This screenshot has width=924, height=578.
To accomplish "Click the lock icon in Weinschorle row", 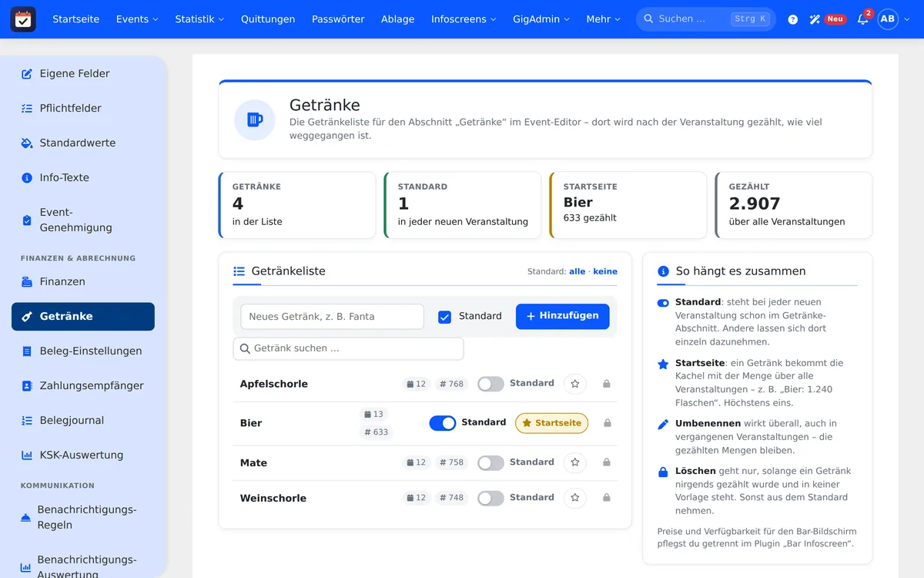I will (607, 498).
